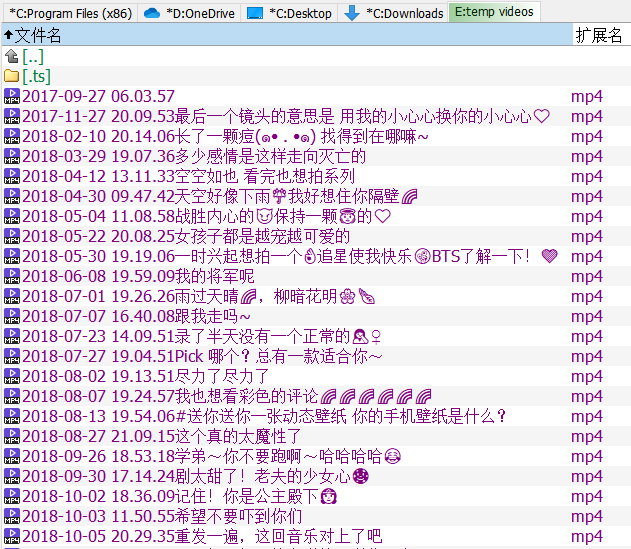Select file 2018-08-07 19.24.57我也想看彩色的评论
Screen dimensions: 631x549
[227, 396]
